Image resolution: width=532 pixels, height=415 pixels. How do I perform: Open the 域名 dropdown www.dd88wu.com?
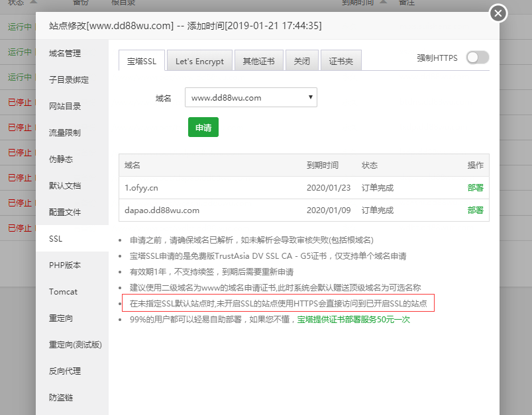[250, 97]
